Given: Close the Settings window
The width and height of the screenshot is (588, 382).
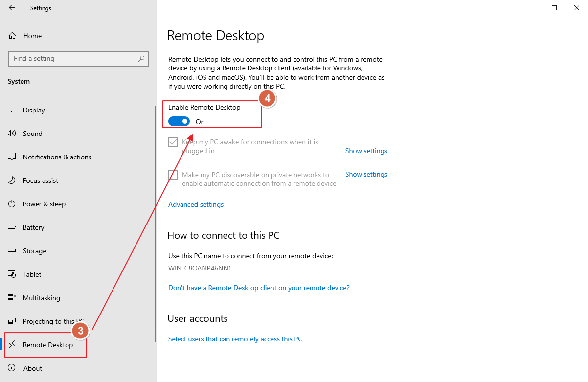Looking at the screenshot, I should [577, 8].
